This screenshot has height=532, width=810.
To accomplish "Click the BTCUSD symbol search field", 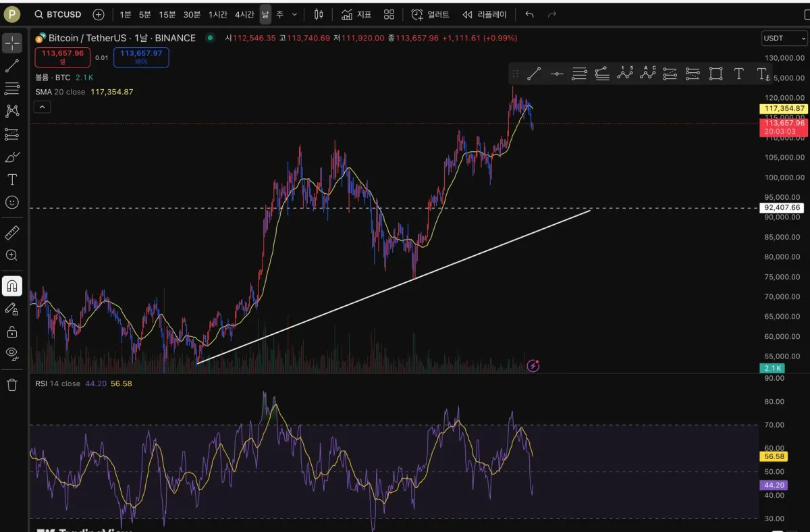I will point(58,14).
